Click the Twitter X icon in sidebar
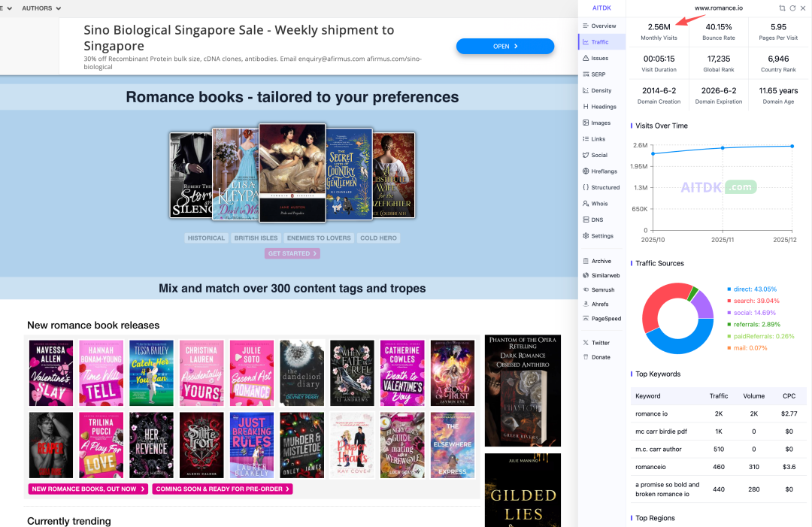 (x=586, y=343)
